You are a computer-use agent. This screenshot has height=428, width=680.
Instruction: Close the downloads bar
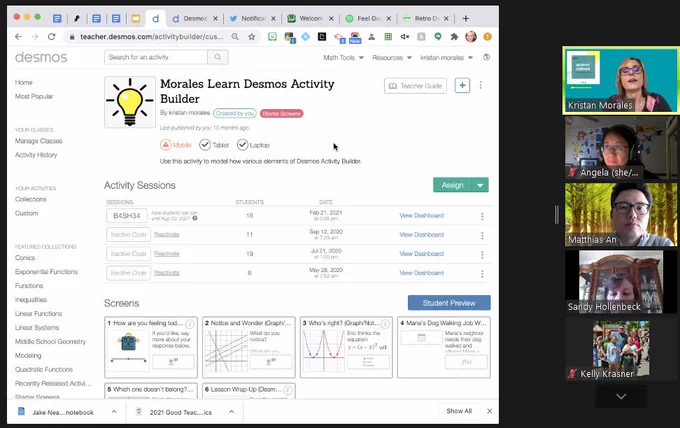click(x=489, y=411)
